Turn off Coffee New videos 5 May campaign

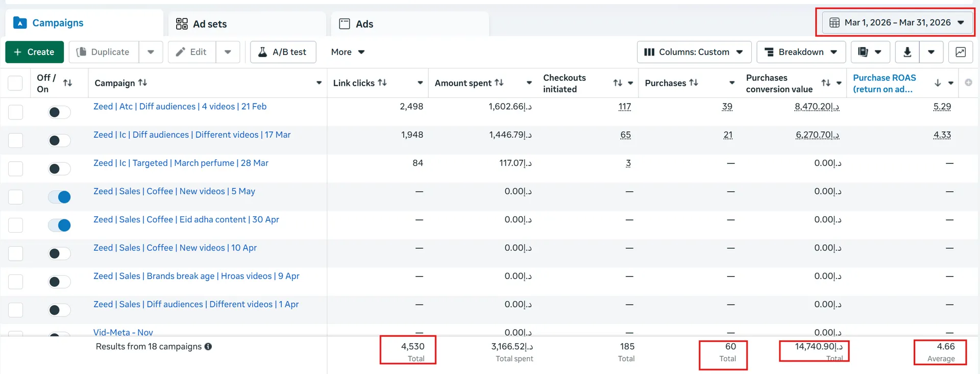pos(59,197)
